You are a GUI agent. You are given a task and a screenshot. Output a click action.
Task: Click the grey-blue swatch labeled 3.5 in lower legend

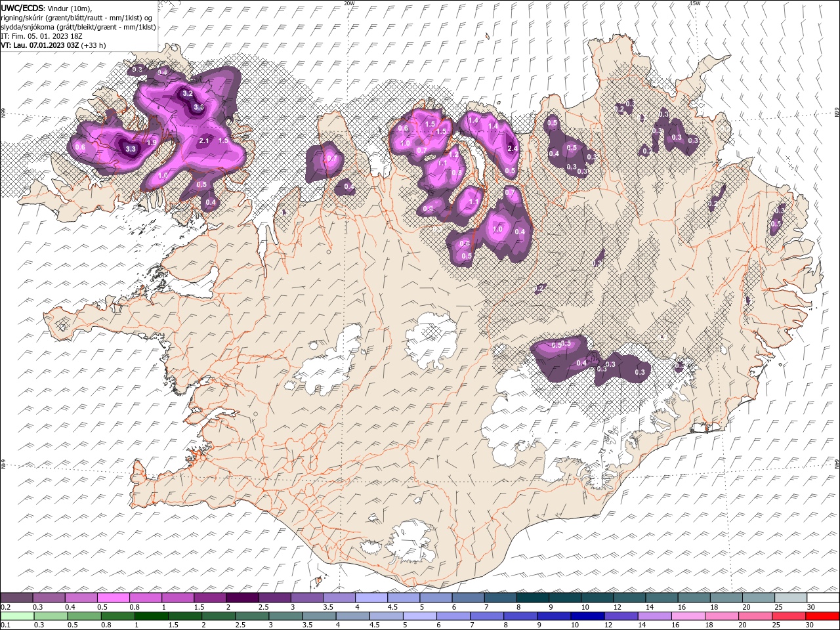(x=318, y=616)
